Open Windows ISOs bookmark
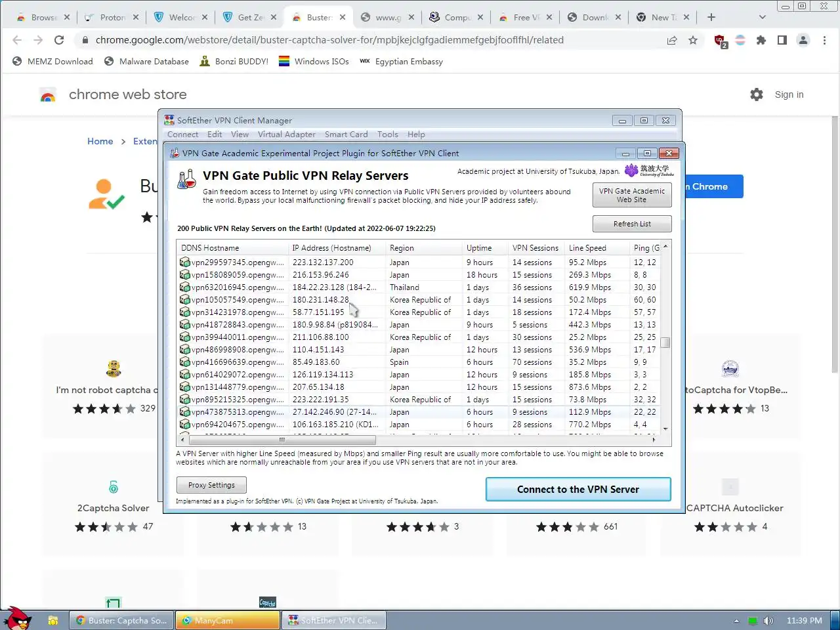Viewport: 840px width, 630px height. 314,61
